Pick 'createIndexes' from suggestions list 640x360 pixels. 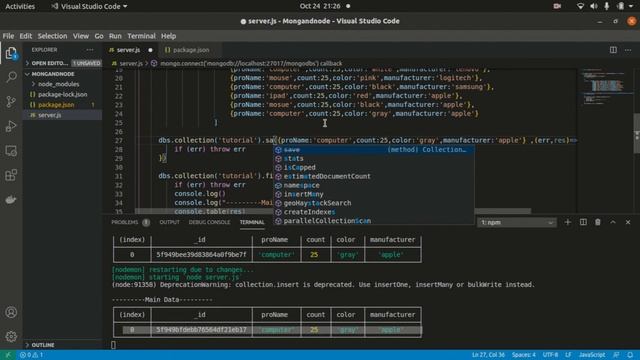pos(373,212)
